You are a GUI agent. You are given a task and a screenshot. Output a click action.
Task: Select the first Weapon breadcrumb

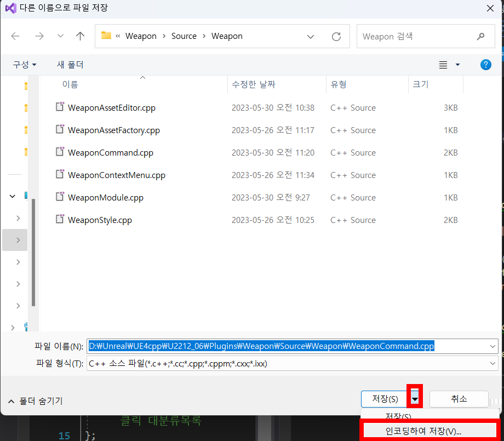point(141,36)
